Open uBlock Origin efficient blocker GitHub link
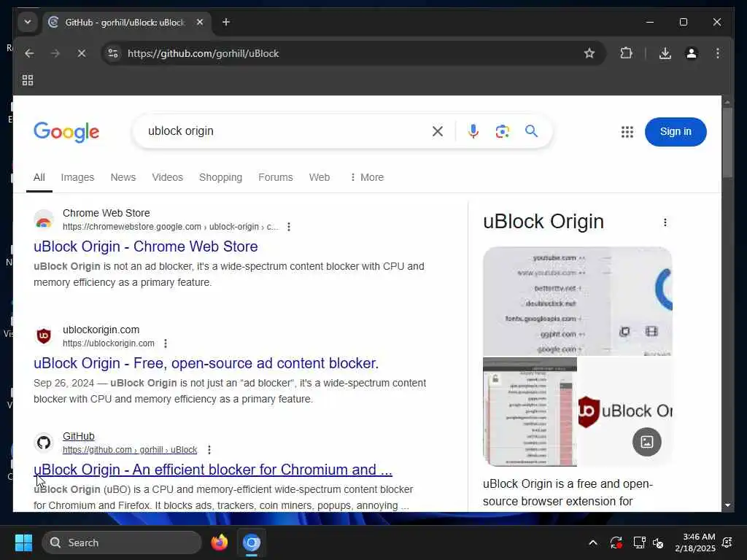Viewport: 747px width, 560px height. [213, 470]
